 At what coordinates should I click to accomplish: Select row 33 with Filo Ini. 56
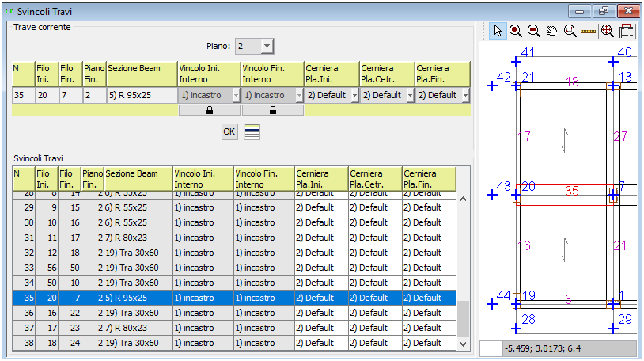point(234,268)
